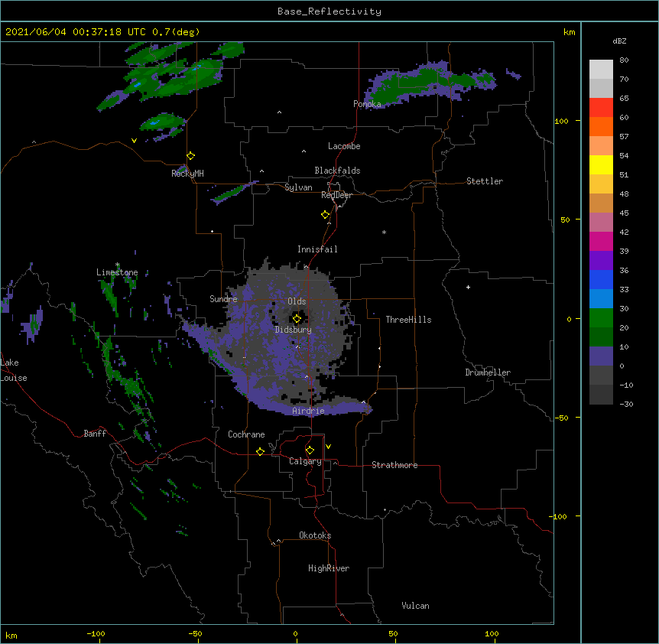Pick the red 65-60 dBZ legend swatch

pyautogui.click(x=601, y=108)
